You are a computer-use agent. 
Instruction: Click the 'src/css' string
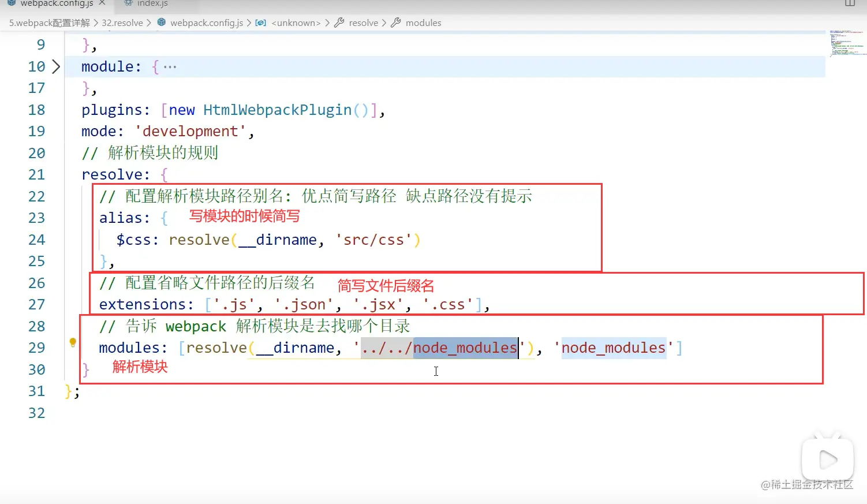[373, 240]
